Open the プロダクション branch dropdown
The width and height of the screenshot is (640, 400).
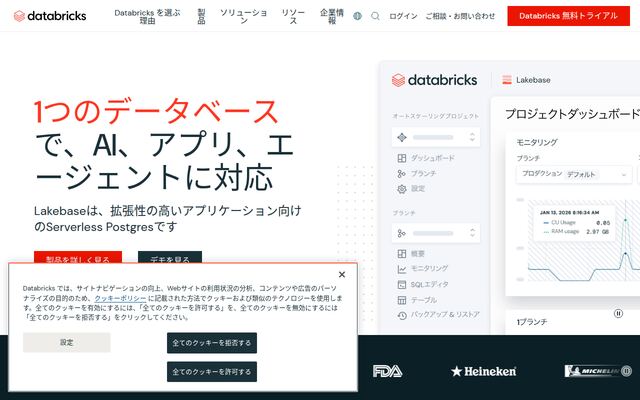[574, 174]
